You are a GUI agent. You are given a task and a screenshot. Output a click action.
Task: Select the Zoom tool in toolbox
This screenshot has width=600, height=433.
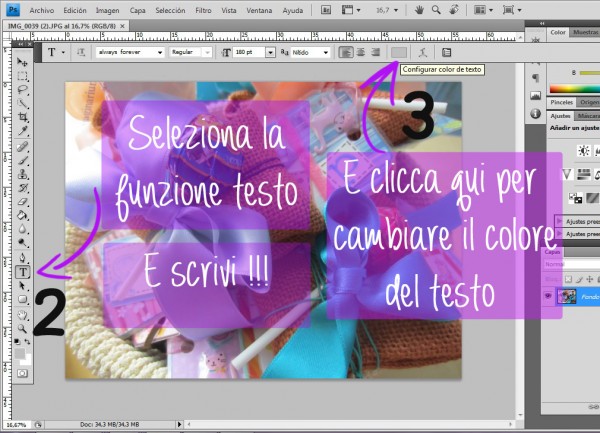click(x=22, y=329)
